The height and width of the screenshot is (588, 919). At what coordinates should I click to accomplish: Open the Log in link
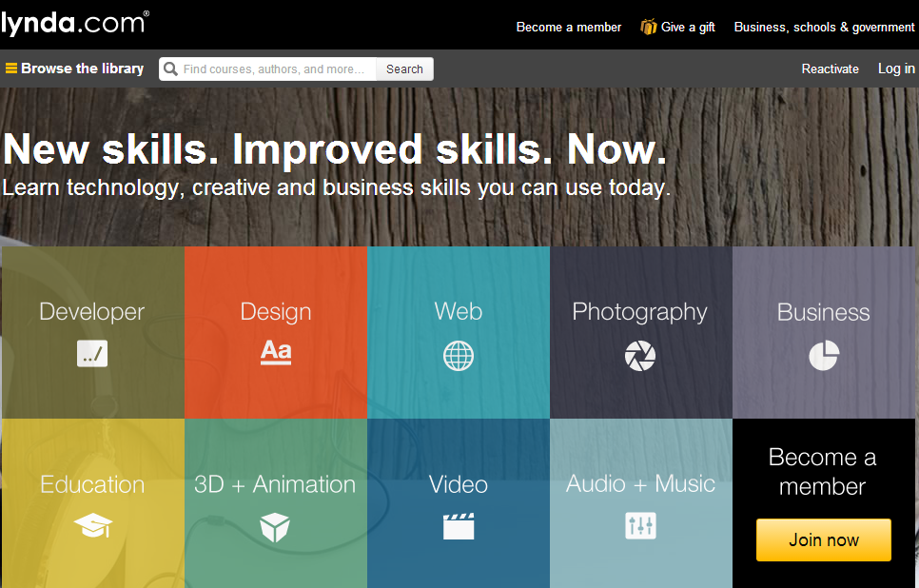coord(895,69)
